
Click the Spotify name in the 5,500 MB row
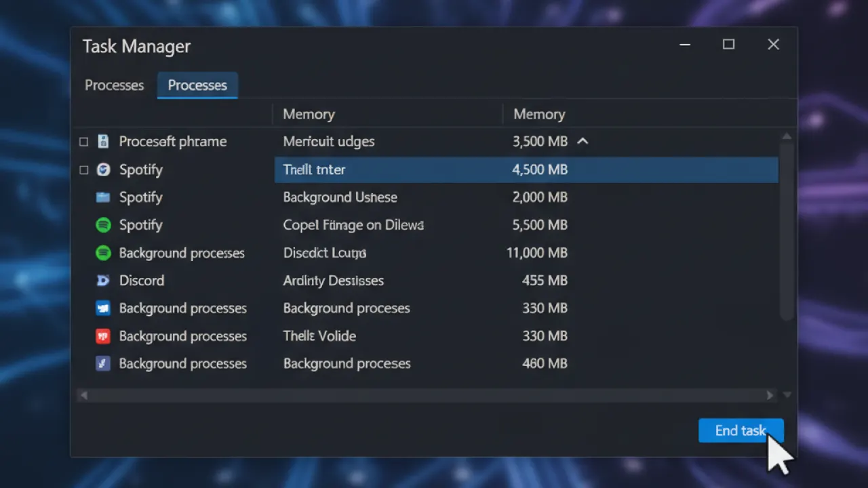[x=141, y=225]
